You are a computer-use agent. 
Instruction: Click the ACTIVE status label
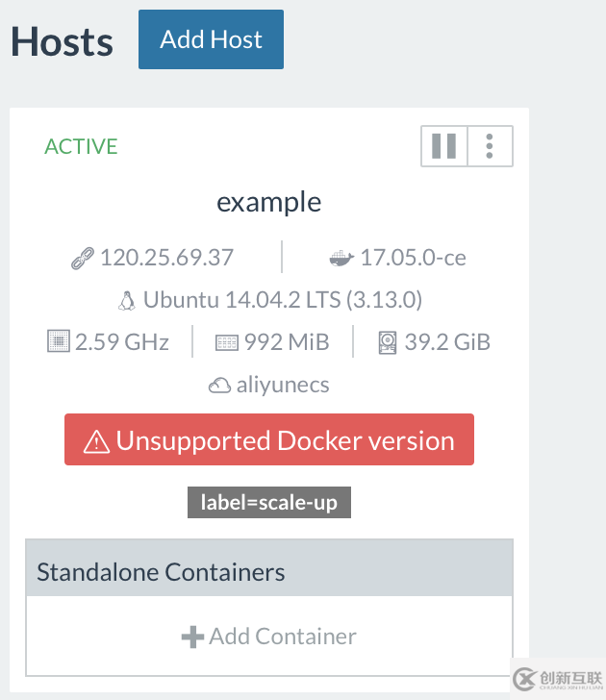81,147
